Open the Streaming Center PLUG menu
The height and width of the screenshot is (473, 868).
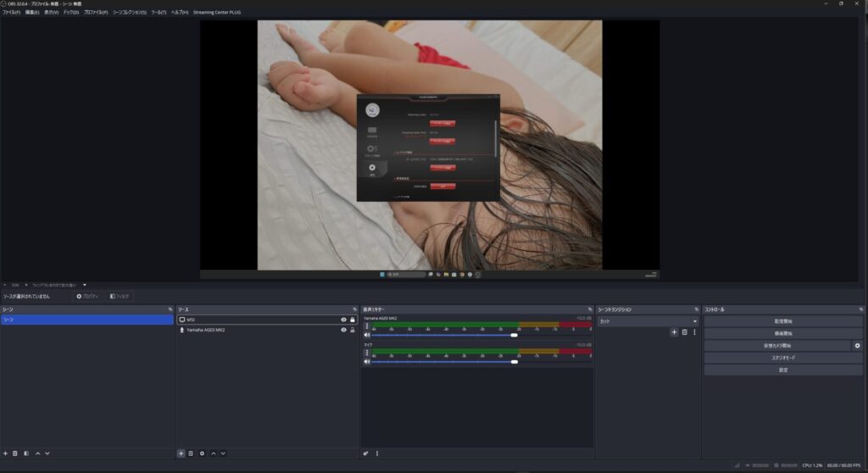pos(217,13)
